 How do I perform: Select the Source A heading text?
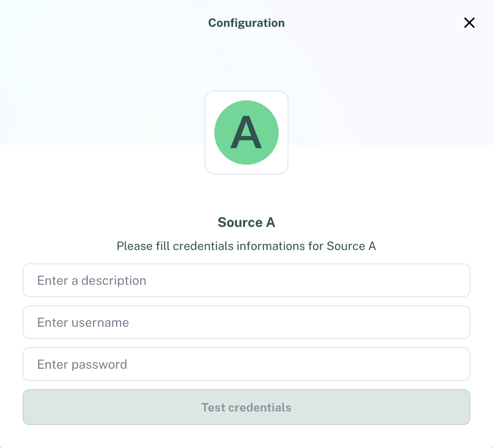(x=246, y=222)
